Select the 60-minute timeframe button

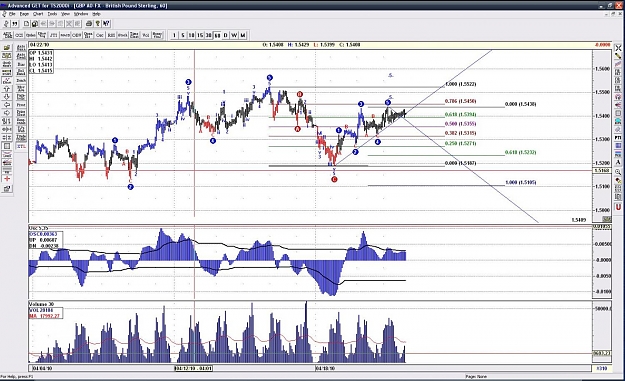217,35
